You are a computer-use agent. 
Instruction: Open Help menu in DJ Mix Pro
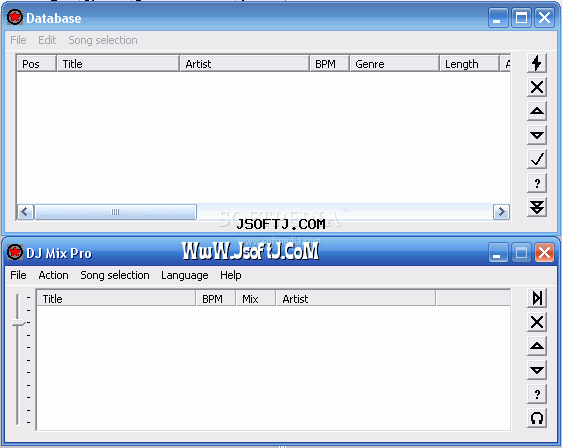[230, 275]
